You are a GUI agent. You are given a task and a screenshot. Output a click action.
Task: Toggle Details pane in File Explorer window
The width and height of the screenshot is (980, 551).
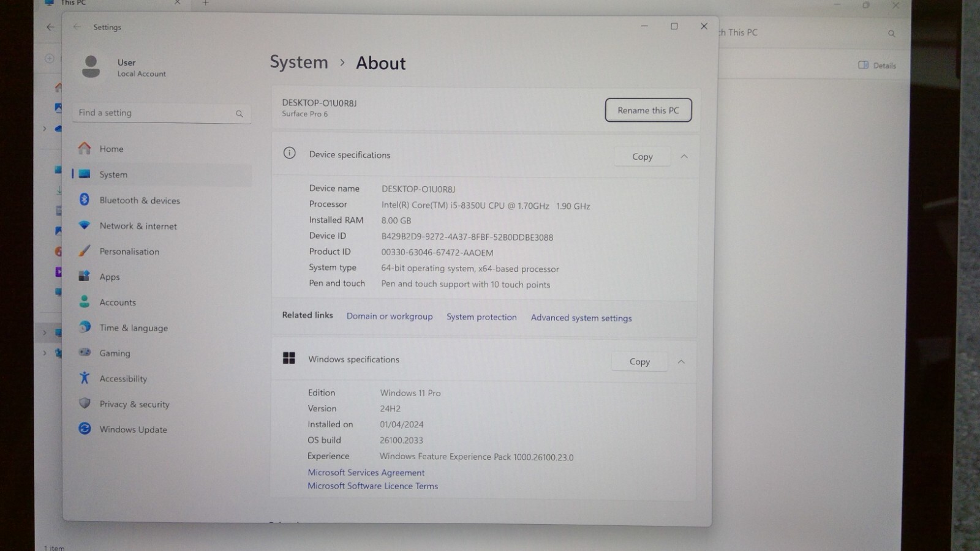876,66
